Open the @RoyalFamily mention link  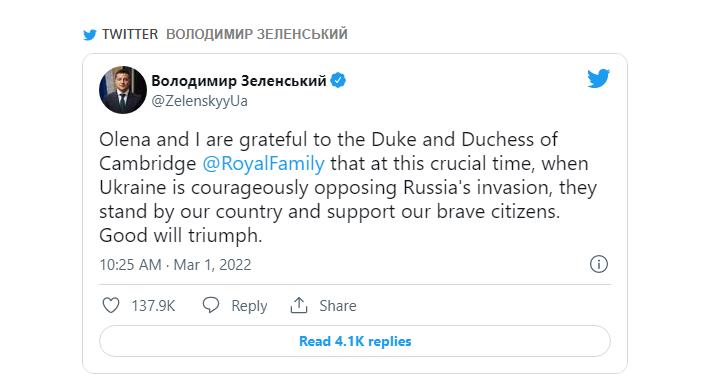coord(263,164)
